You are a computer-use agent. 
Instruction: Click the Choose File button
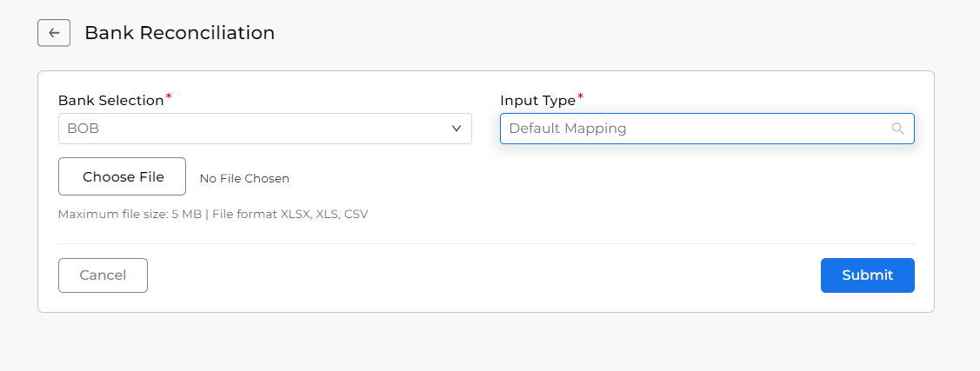[x=122, y=176]
